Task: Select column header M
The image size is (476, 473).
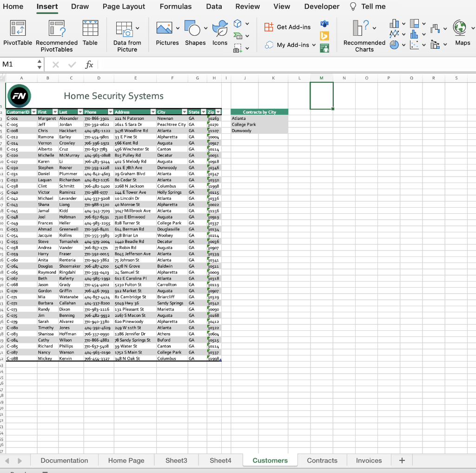Action: tap(322, 78)
